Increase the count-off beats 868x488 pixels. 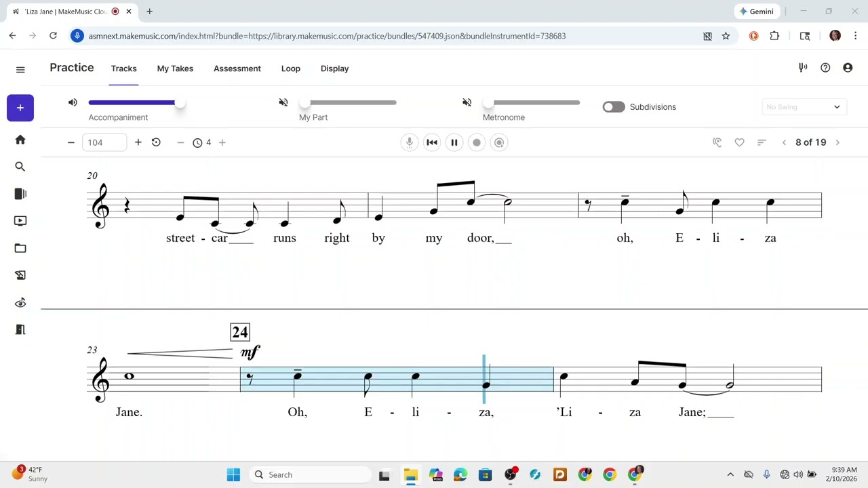click(x=222, y=142)
